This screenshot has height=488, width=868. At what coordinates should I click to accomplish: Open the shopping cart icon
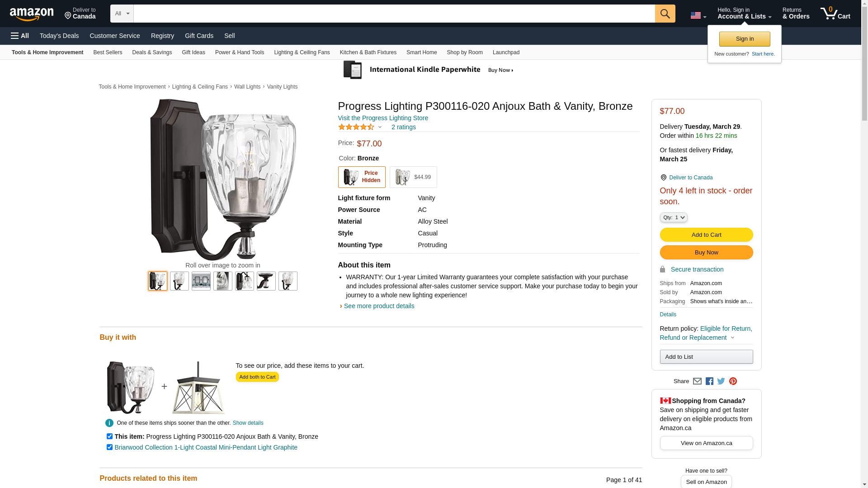(835, 14)
